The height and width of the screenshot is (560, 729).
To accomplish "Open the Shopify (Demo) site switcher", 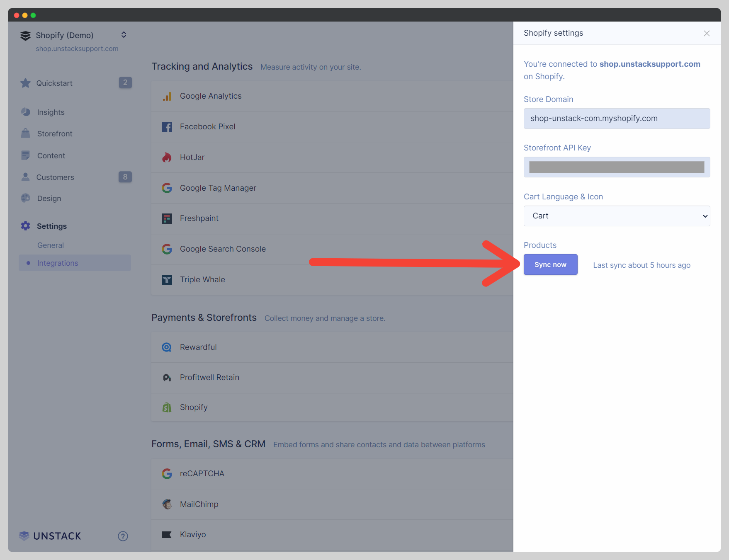I will tap(73, 35).
